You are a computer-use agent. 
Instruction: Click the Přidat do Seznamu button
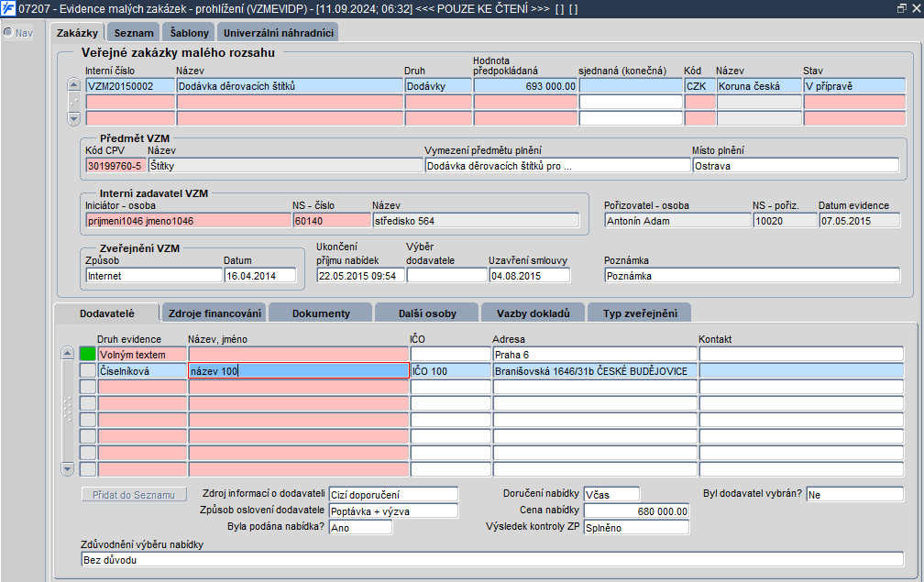point(134,495)
